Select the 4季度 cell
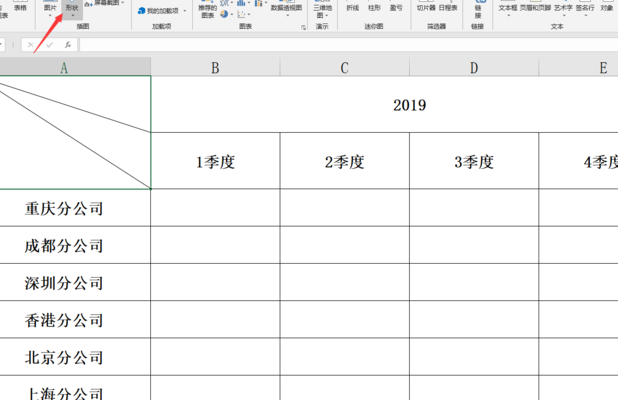The width and height of the screenshot is (618, 400). click(578, 161)
